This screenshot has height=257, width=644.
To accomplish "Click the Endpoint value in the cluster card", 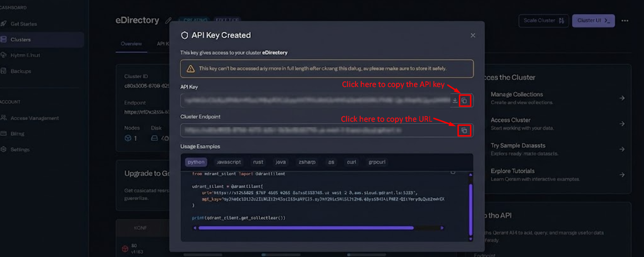I will (x=147, y=112).
